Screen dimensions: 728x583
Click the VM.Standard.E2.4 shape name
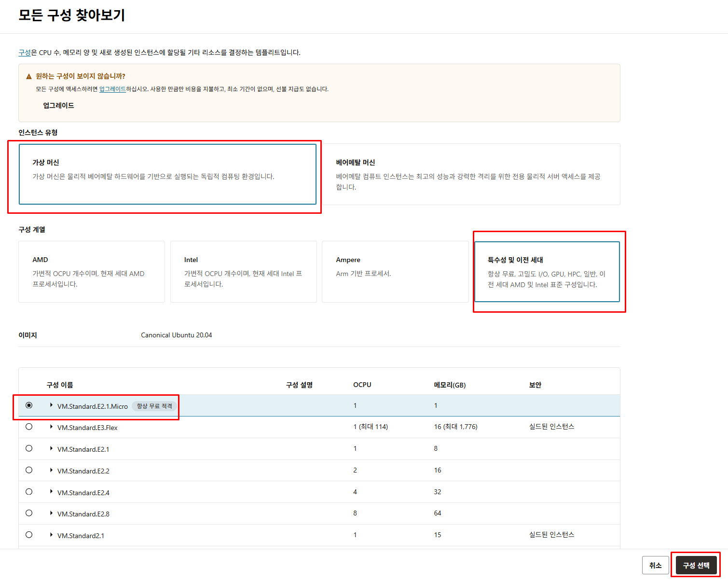click(83, 493)
